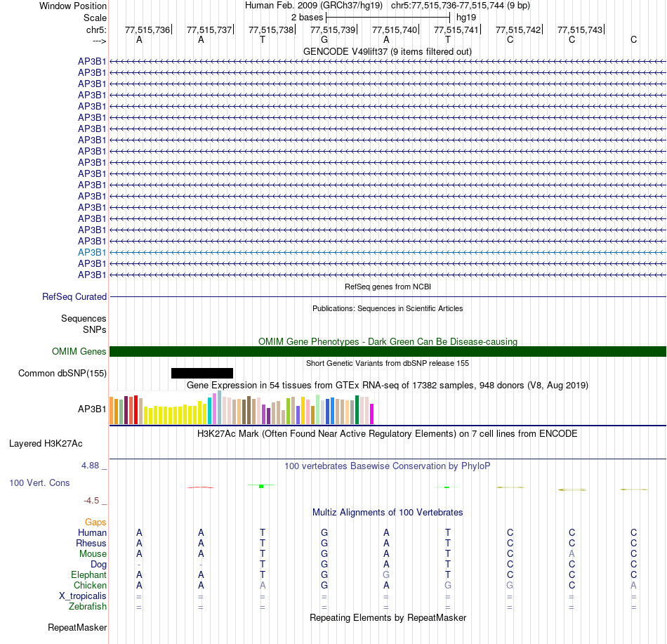Open Multiz Alignments of 100 Vertebrates title

[388, 512]
